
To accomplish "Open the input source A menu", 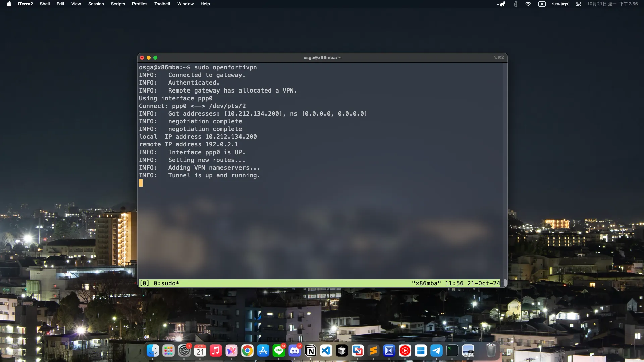I will 542,4.
